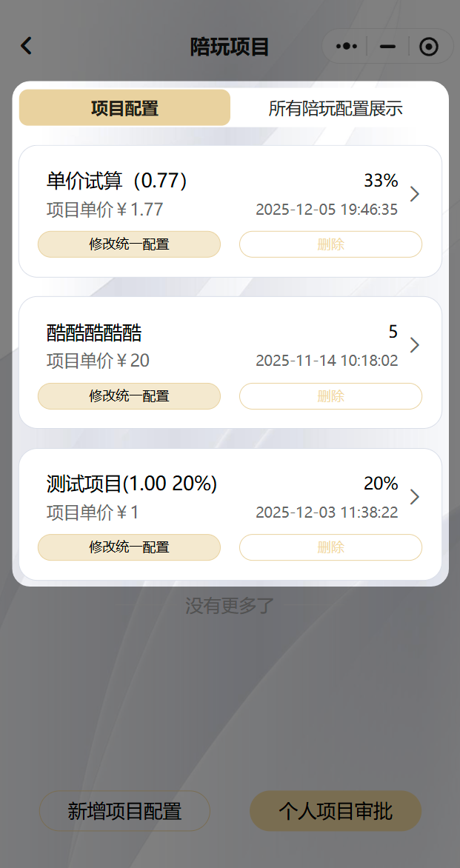Tap the 33% value on 单价试算
Viewport: 460px width, 868px height.
point(380,180)
